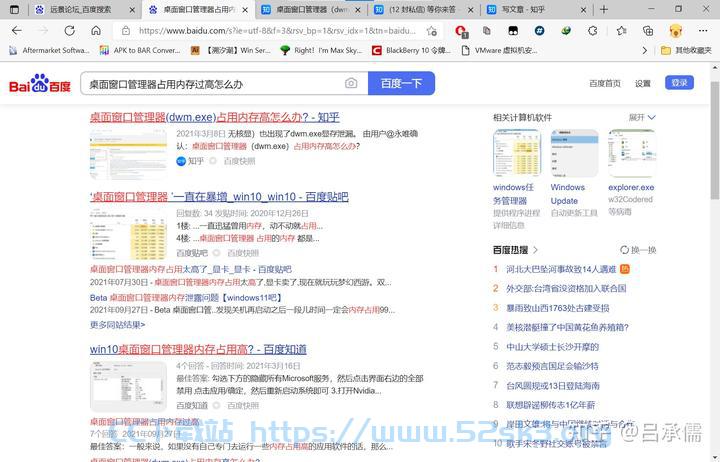
Task: Open hot search 外交部:台湾省没资格加入联合国
Action: [x=566, y=288]
